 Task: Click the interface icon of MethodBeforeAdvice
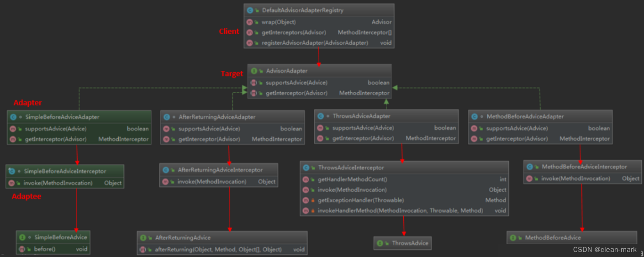pyautogui.click(x=513, y=238)
